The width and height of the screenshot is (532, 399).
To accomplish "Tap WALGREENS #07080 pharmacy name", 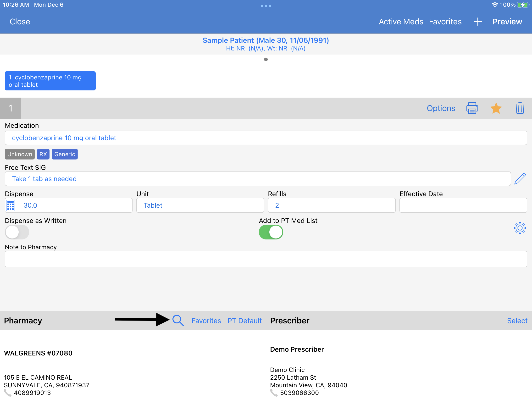I will (38, 353).
